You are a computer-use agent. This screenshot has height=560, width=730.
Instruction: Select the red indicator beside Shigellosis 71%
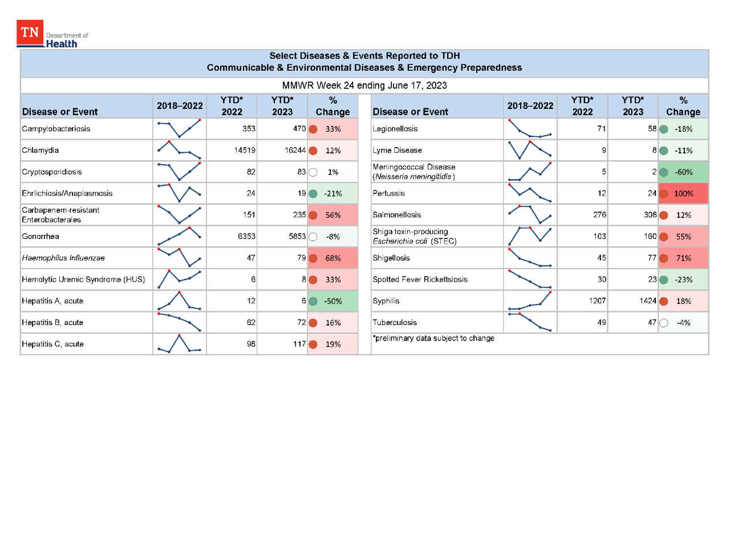(x=664, y=258)
